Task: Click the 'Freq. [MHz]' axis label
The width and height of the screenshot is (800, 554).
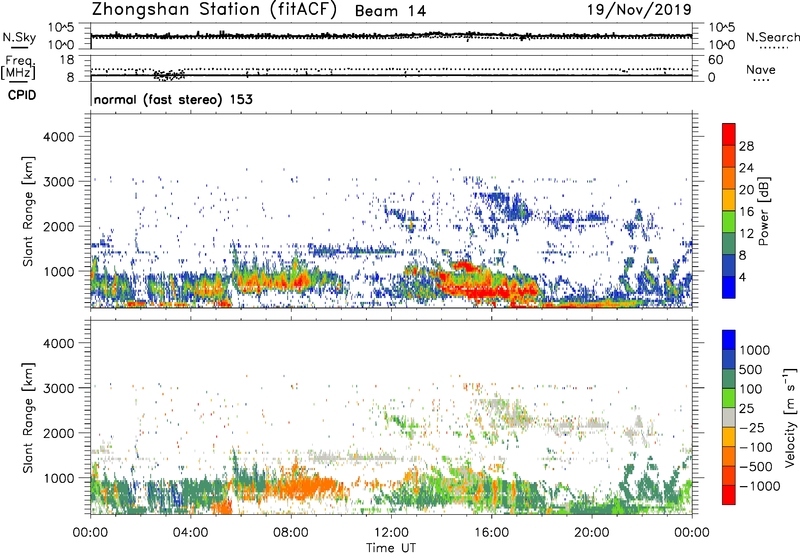Action: [x=18, y=67]
